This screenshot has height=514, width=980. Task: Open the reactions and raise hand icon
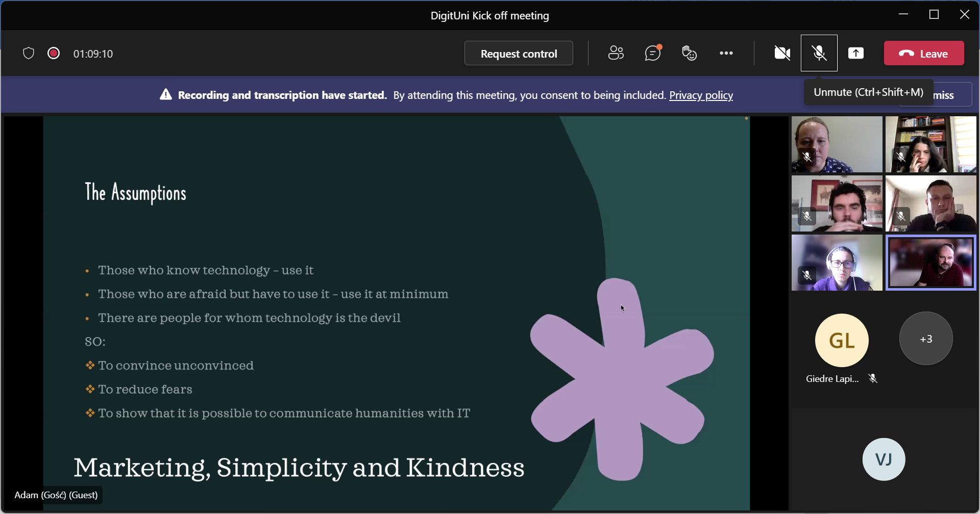coord(689,53)
